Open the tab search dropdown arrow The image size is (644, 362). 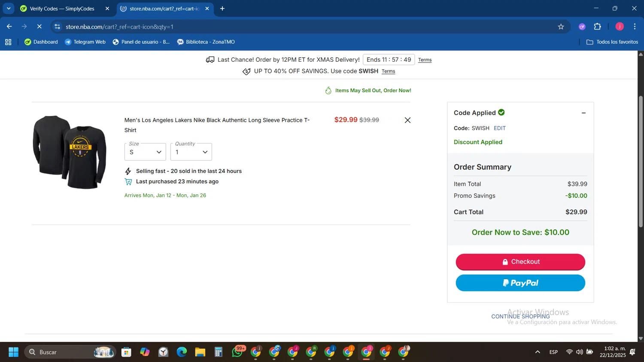coord(9,9)
